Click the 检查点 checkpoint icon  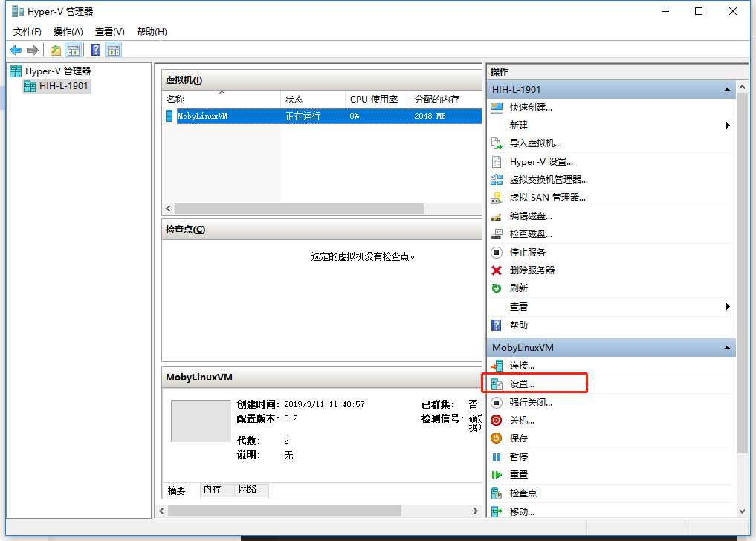pyautogui.click(x=497, y=493)
